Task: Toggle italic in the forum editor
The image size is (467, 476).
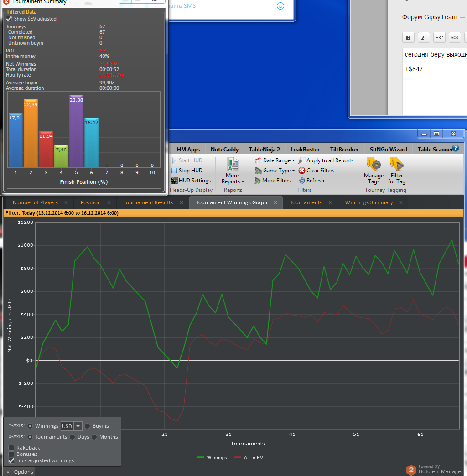Action: click(x=423, y=38)
